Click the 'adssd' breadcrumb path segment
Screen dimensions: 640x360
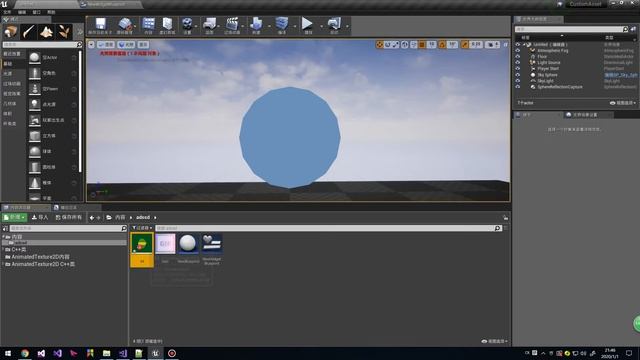coord(143,218)
